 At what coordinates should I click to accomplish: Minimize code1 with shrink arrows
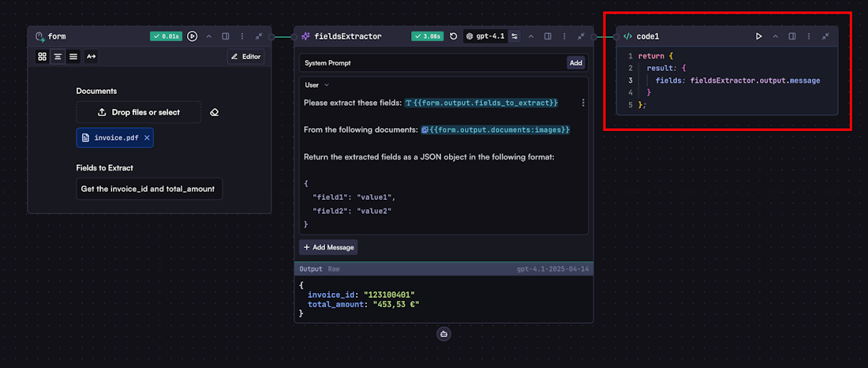[x=825, y=36]
